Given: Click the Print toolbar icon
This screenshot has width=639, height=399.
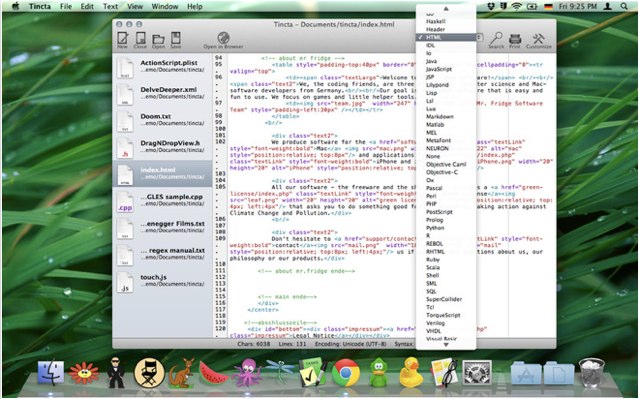Looking at the screenshot, I should pyautogui.click(x=515, y=40).
